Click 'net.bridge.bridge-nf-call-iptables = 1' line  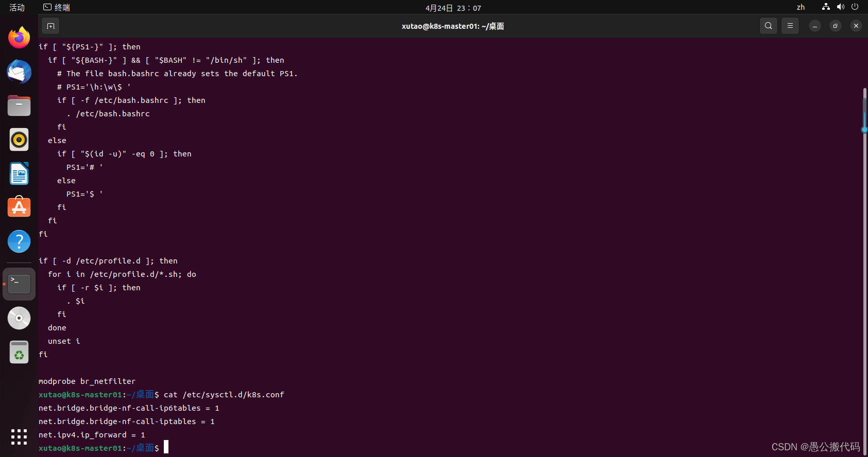pyautogui.click(x=127, y=421)
